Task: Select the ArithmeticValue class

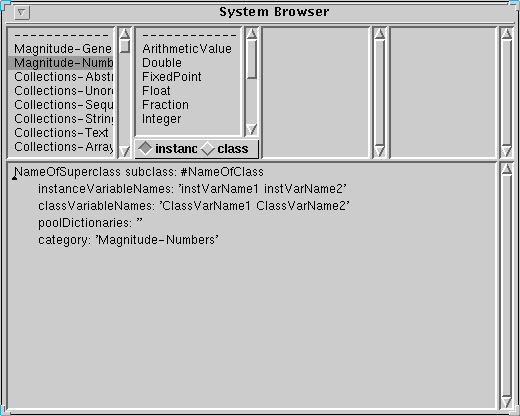Action: [x=188, y=49]
